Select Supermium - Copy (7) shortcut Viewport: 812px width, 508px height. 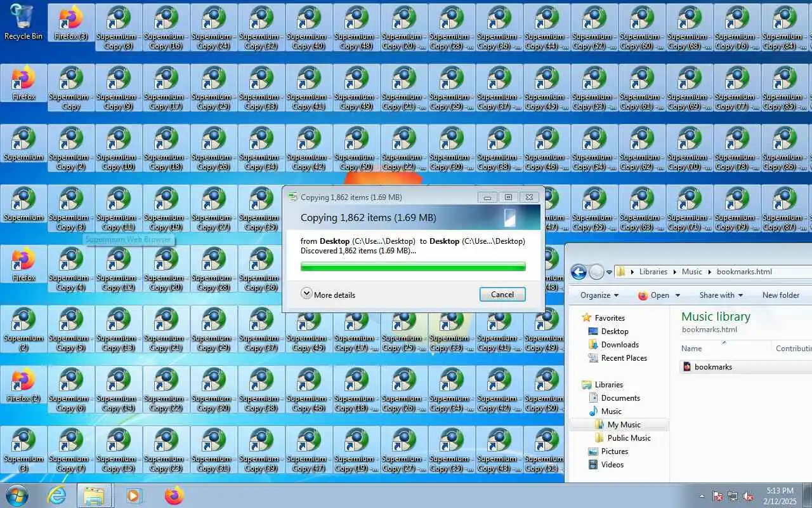point(71,450)
